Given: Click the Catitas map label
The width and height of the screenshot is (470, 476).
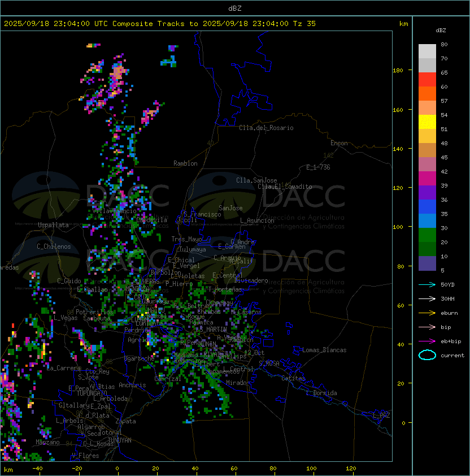Looking at the screenshot, I should (293, 378).
